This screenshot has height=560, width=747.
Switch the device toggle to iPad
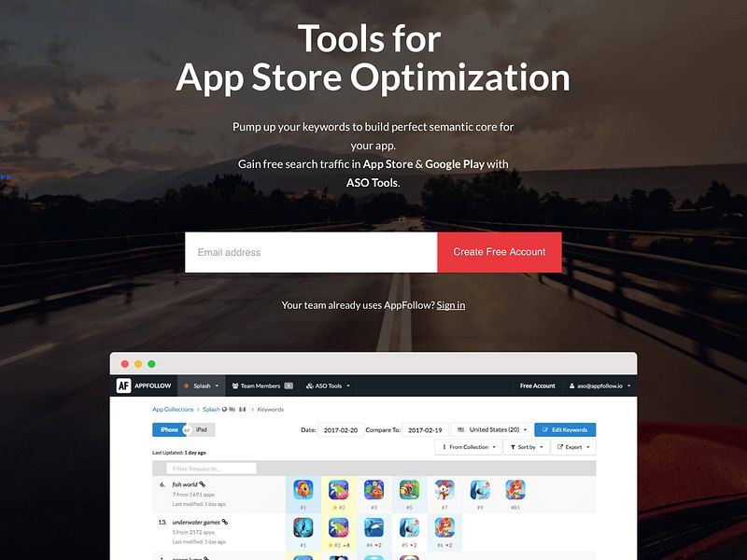coord(201,428)
